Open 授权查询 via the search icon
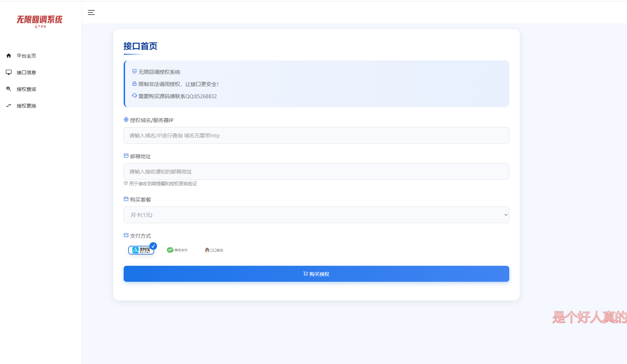Image resolution: width=627 pixels, height=364 pixels. (8, 89)
